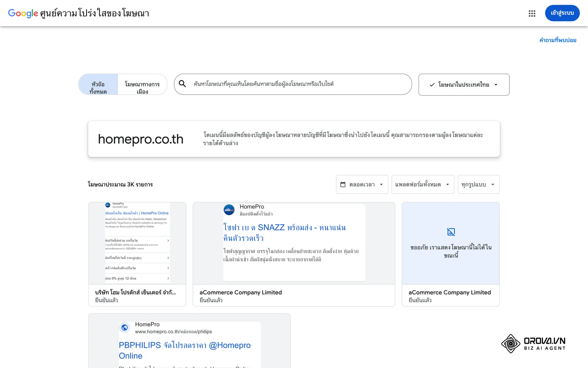
Task: Click the sign-in button เข้าสู่ระบบ
Action: [562, 13]
